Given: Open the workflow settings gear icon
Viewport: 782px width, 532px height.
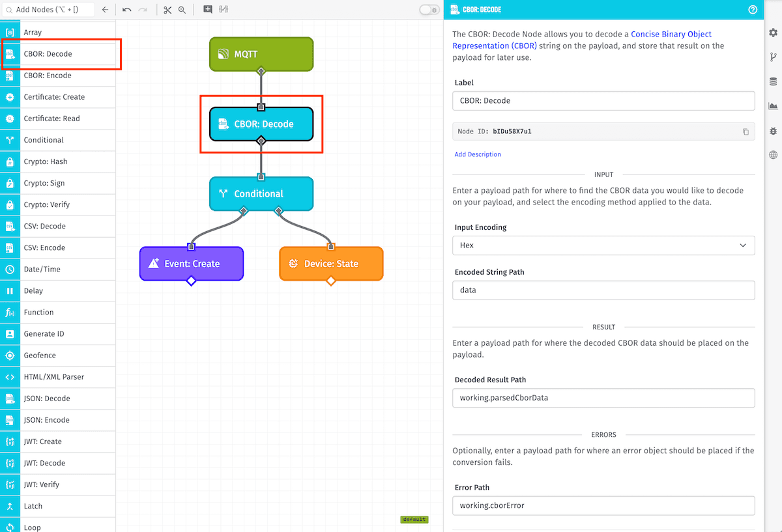Looking at the screenshot, I should point(772,33).
